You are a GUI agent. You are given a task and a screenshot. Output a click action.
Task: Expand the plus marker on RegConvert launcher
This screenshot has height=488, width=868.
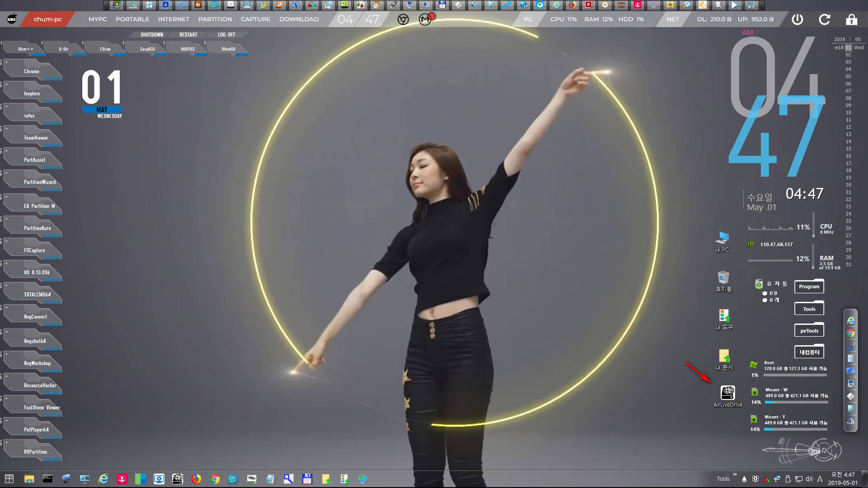(x=6, y=307)
